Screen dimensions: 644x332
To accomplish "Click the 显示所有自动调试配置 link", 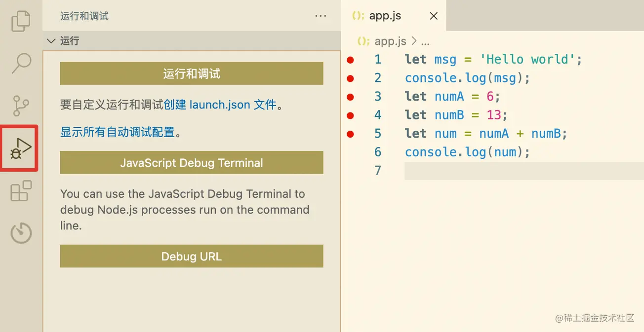I will coord(118,132).
